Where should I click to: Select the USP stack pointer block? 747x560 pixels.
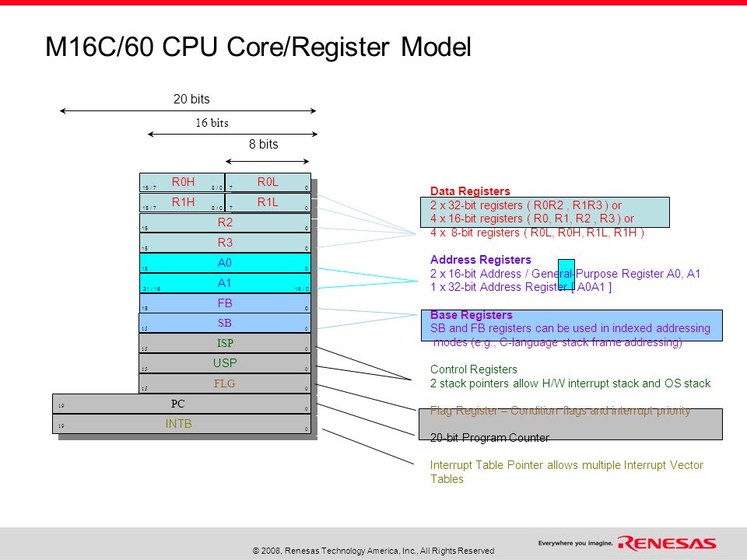pos(225,363)
